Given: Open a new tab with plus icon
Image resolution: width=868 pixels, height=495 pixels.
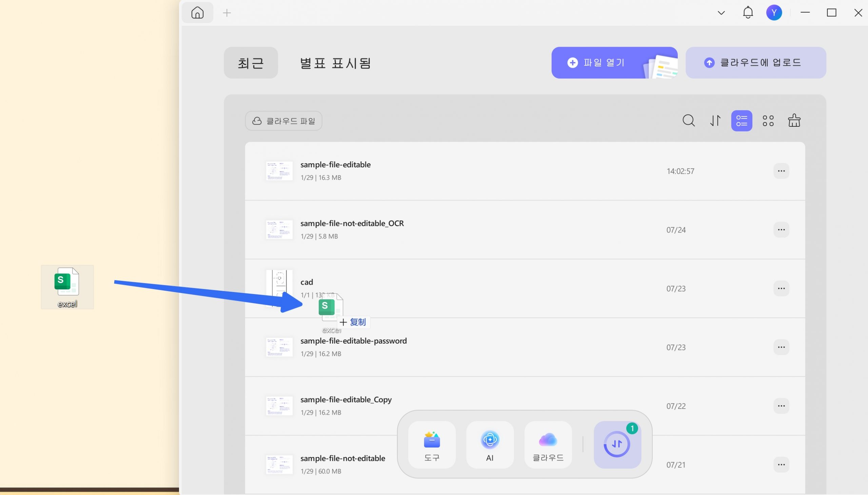Looking at the screenshot, I should coord(227,13).
